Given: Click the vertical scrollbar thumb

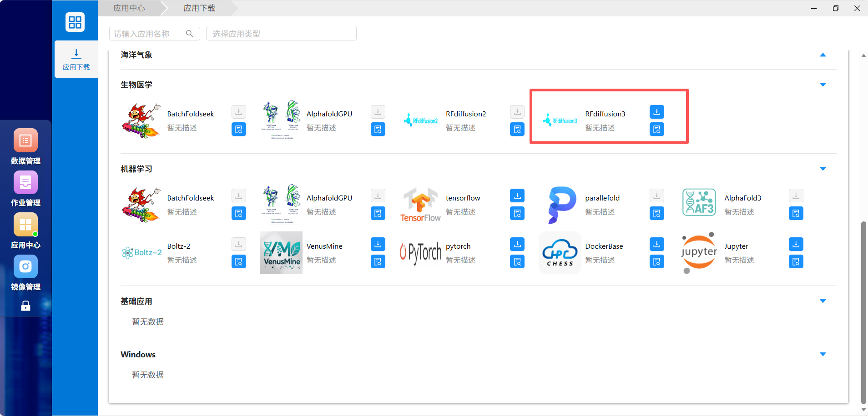Looking at the screenshot, I should click(863, 312).
